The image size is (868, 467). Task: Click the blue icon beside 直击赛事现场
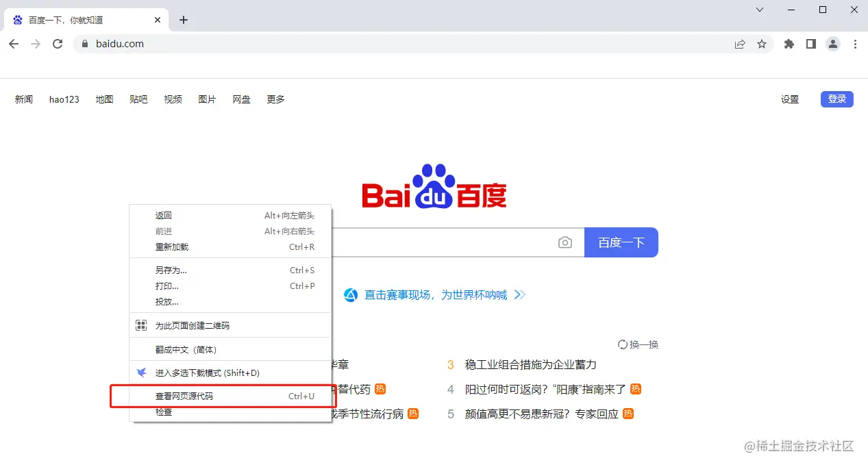point(350,295)
